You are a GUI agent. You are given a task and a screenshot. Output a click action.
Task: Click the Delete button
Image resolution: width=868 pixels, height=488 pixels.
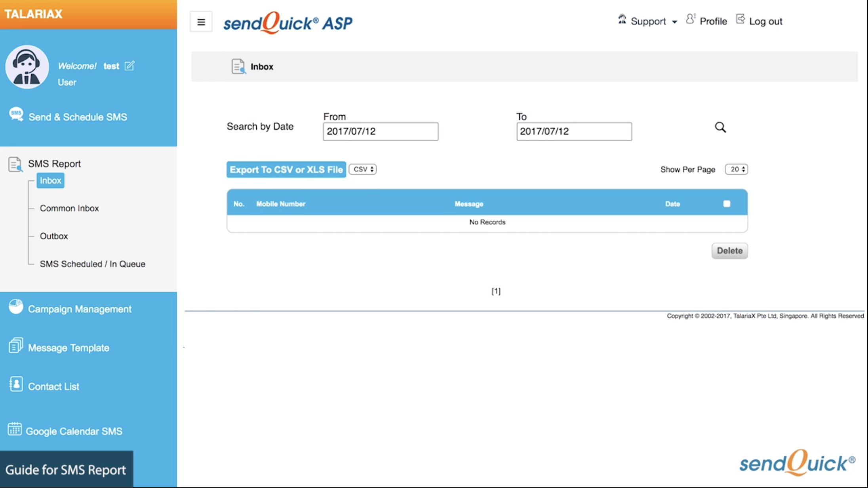pyautogui.click(x=729, y=251)
